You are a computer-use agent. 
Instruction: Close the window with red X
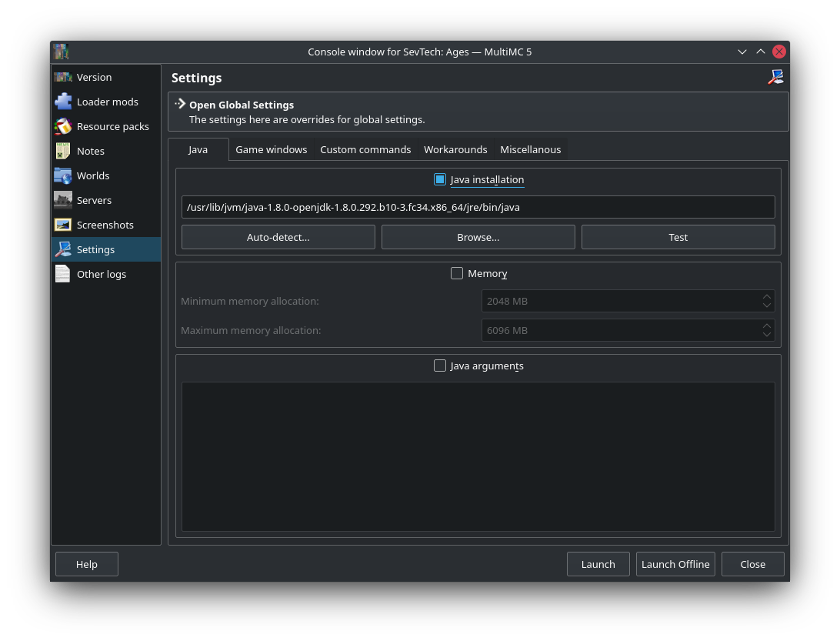[779, 52]
